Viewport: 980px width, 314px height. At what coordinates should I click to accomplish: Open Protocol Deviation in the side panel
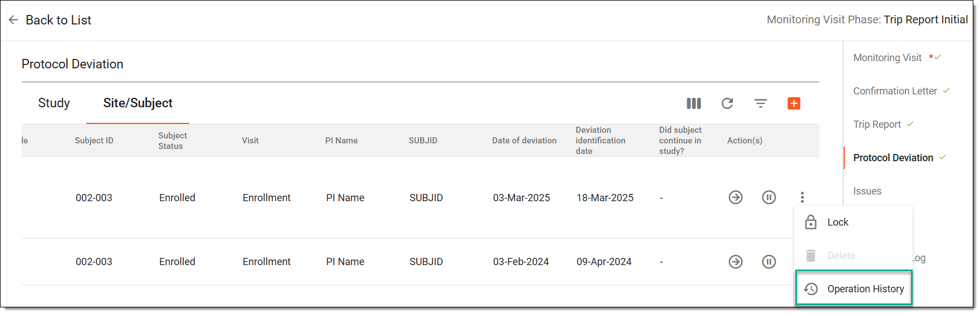893,158
